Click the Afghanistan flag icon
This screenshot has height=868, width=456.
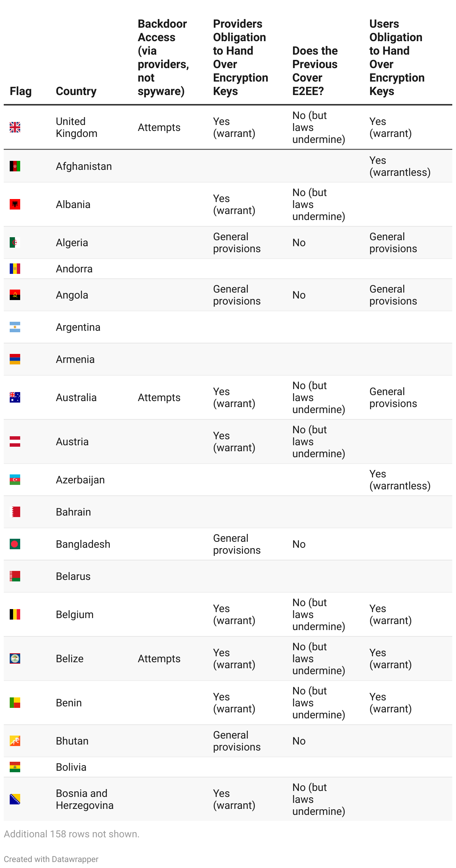pos(15,166)
